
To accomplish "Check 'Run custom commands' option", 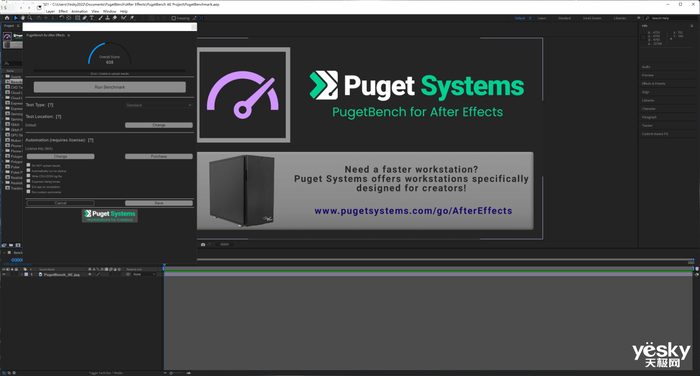I will 29,192.
